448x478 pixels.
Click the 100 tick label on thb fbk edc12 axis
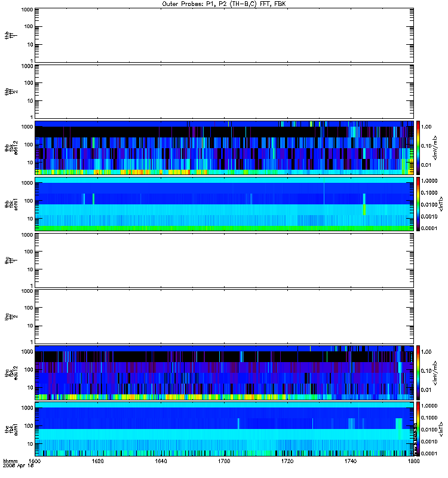[x=29, y=145]
